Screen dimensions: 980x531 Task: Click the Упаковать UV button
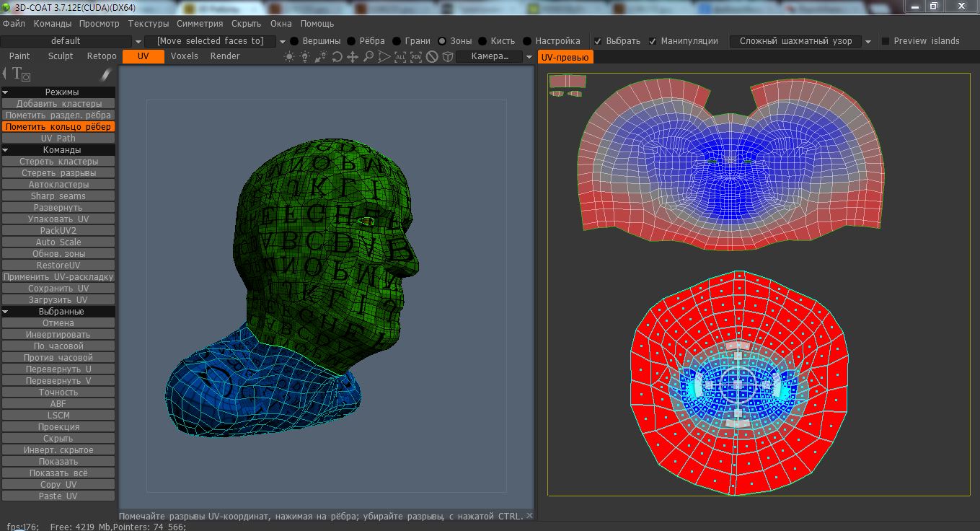click(x=58, y=219)
